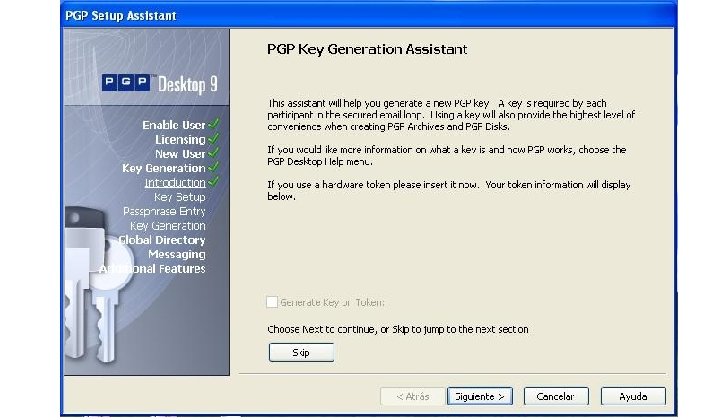Cancel setup with the Cancelar button
The width and height of the screenshot is (720, 420).
click(x=556, y=396)
